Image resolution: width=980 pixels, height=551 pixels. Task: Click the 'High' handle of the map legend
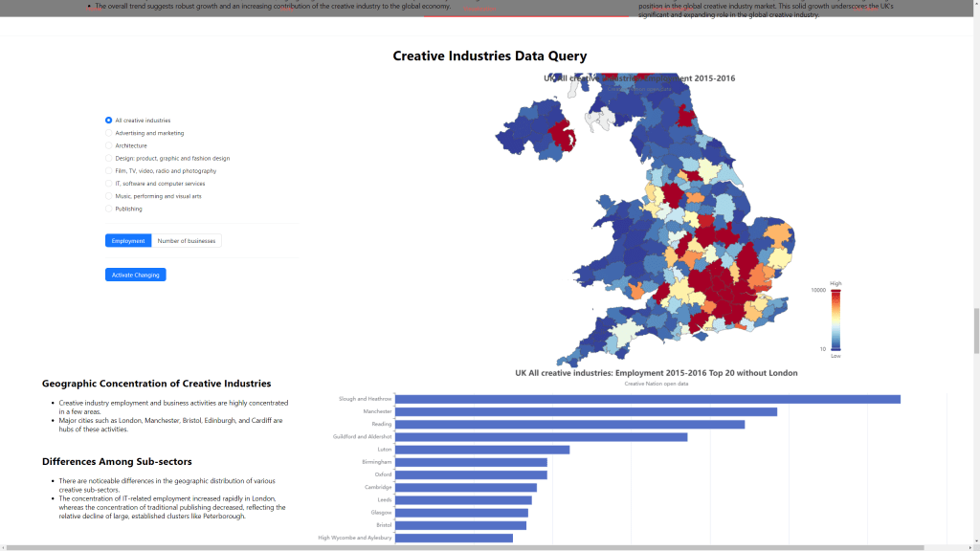(835, 289)
